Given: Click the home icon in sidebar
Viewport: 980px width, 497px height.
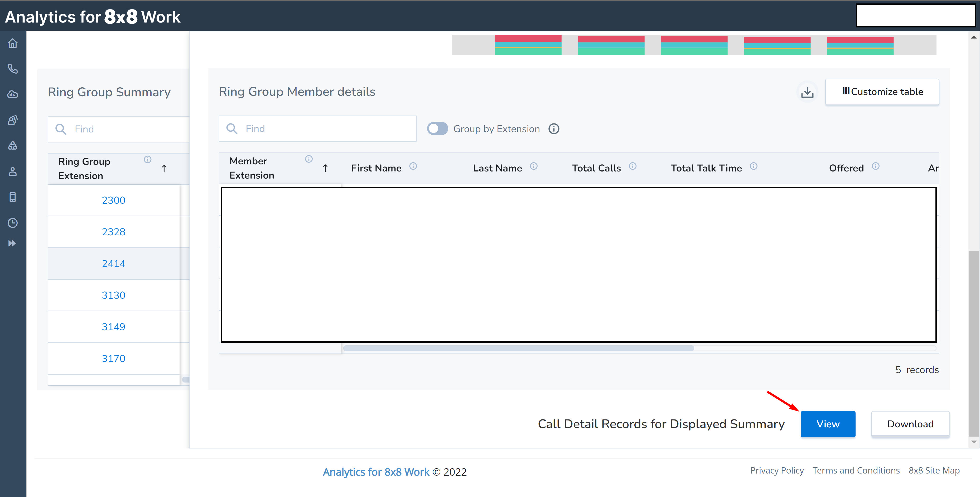Looking at the screenshot, I should coord(13,43).
